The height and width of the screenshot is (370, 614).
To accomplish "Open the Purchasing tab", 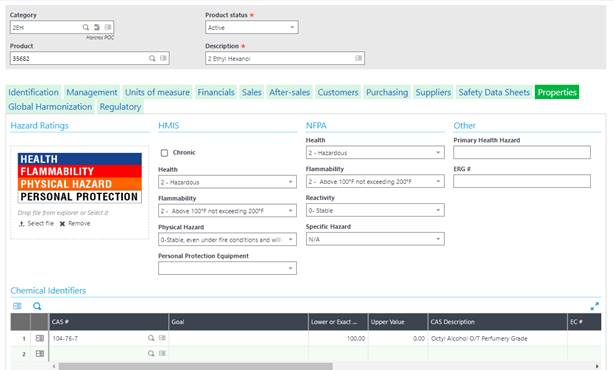I will point(387,92).
